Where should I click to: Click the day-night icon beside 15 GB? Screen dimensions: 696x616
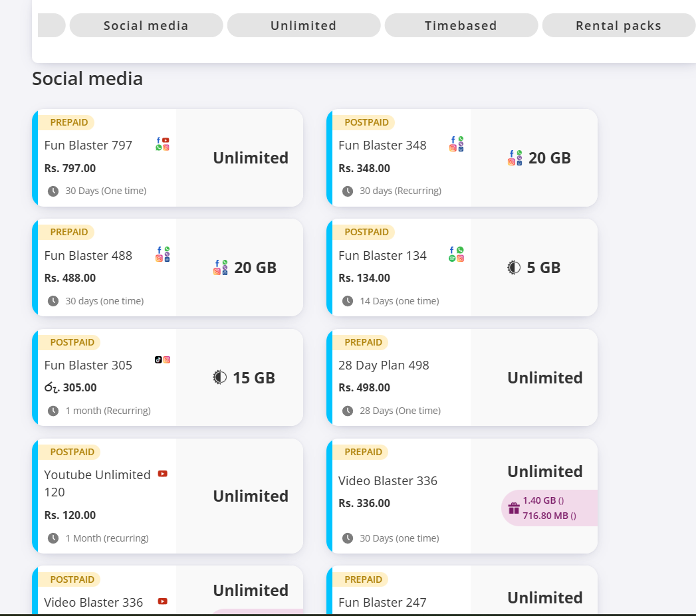point(220,377)
